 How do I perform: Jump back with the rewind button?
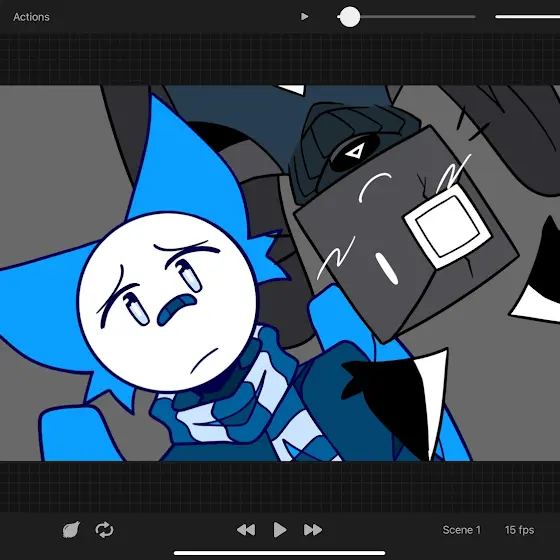coord(246,530)
